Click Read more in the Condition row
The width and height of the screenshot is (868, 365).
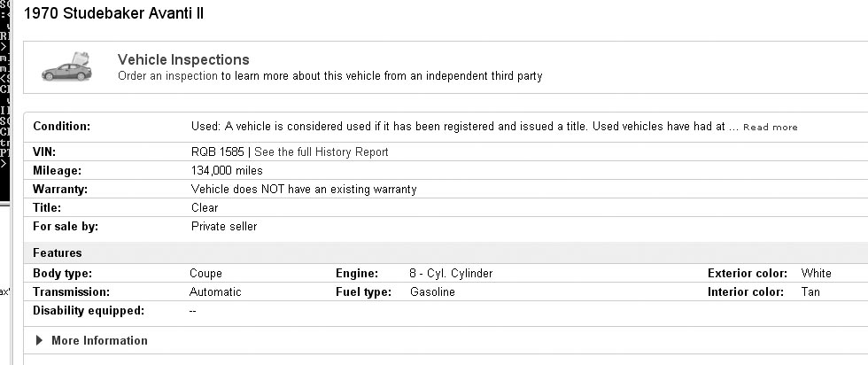coord(770,128)
